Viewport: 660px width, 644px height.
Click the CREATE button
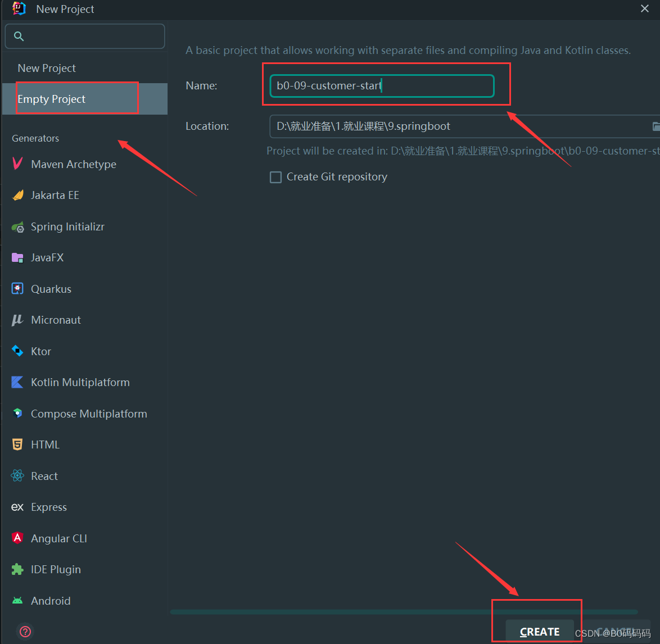540,632
